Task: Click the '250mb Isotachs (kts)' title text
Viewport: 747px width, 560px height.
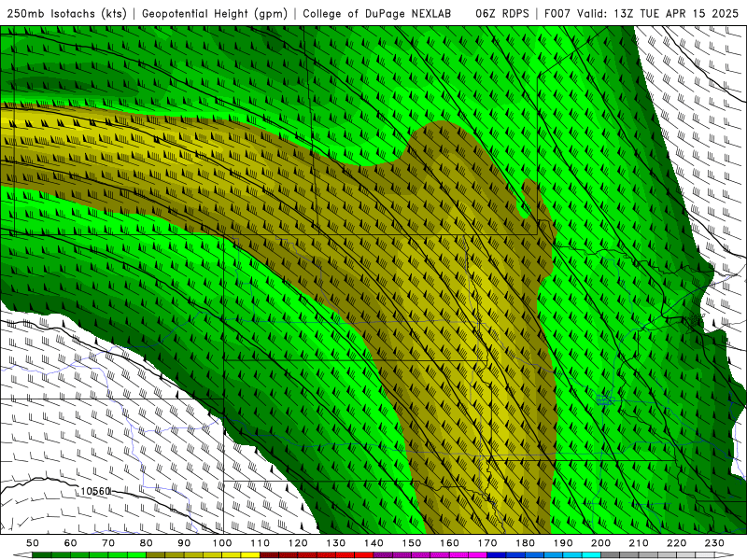Action: (x=67, y=13)
